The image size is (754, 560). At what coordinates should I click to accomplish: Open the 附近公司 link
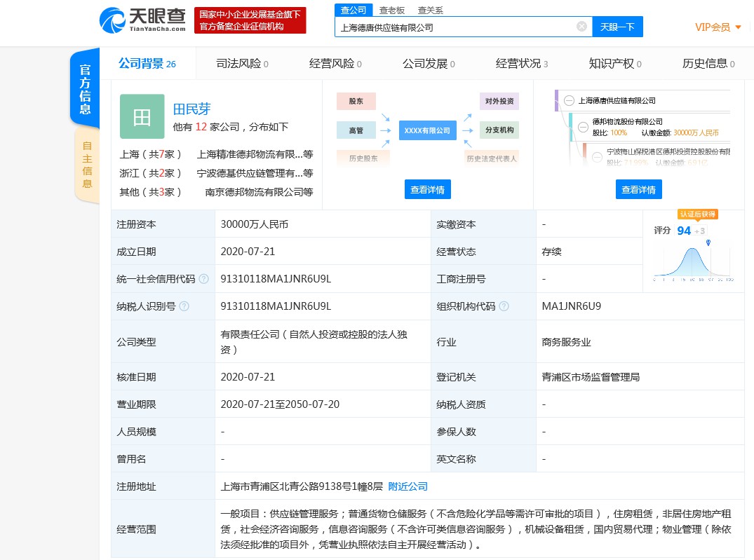pos(408,486)
